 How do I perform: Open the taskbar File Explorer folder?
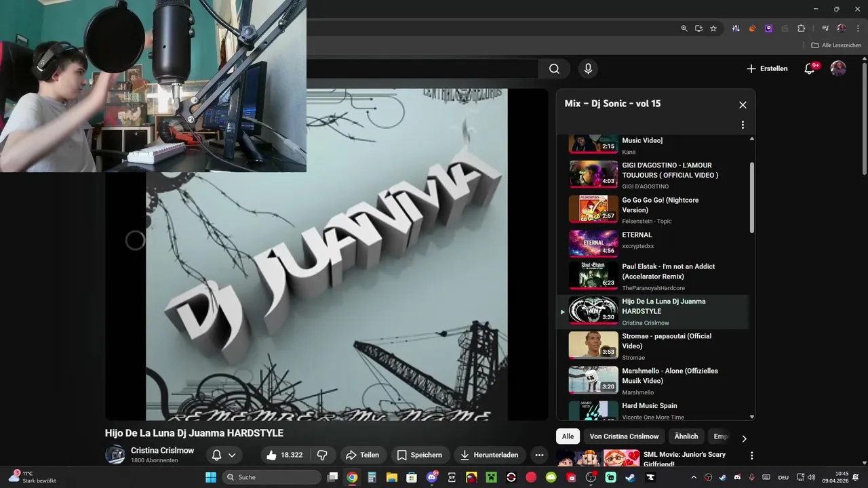click(x=392, y=477)
